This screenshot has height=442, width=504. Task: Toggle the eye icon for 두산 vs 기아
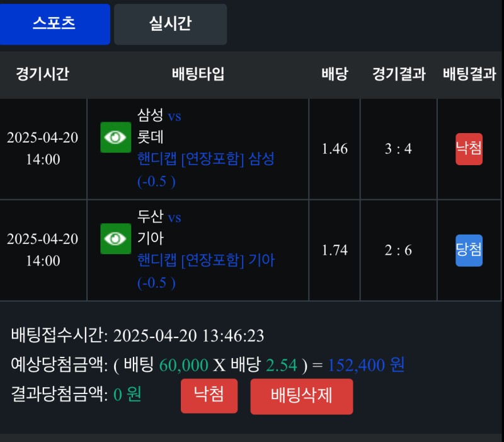point(115,239)
